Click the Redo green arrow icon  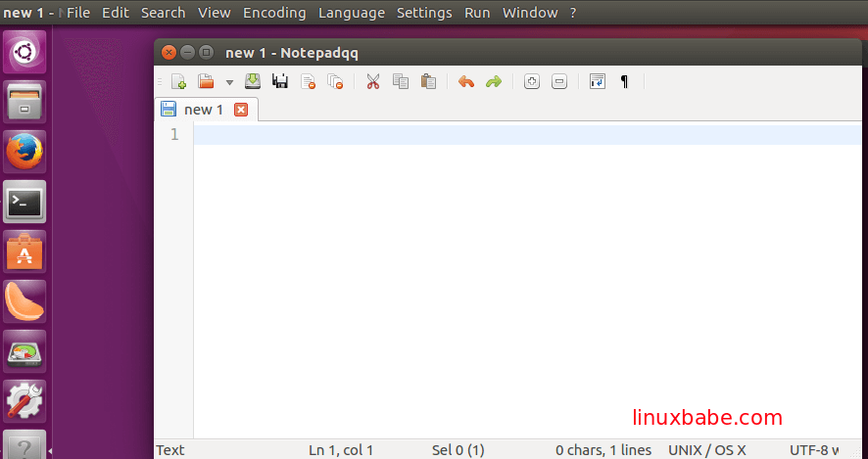coord(494,82)
